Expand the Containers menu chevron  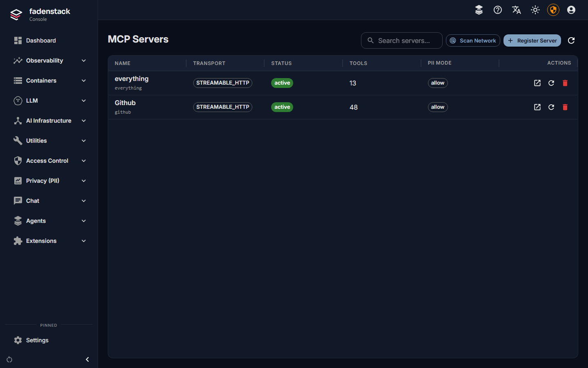tap(84, 81)
